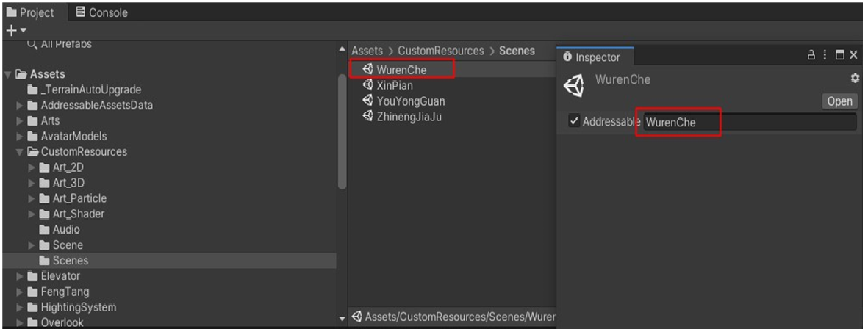Viewport: 868px width, 329px height.
Task: Toggle the Inspector lock icon
Action: tap(811, 55)
